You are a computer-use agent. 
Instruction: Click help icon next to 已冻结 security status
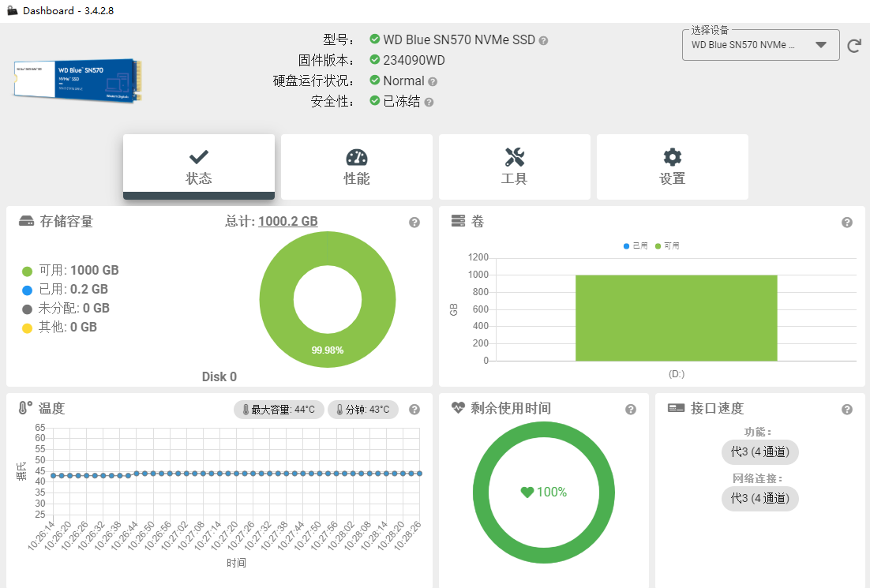(x=429, y=103)
